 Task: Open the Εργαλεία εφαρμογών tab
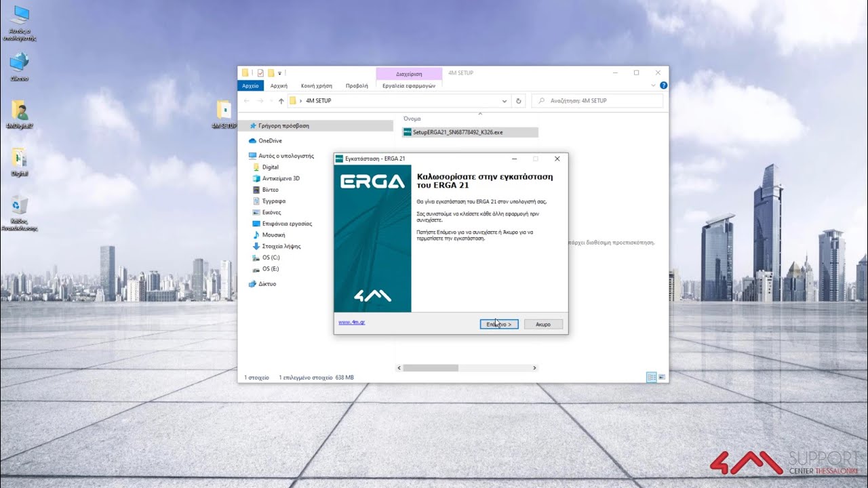409,85
